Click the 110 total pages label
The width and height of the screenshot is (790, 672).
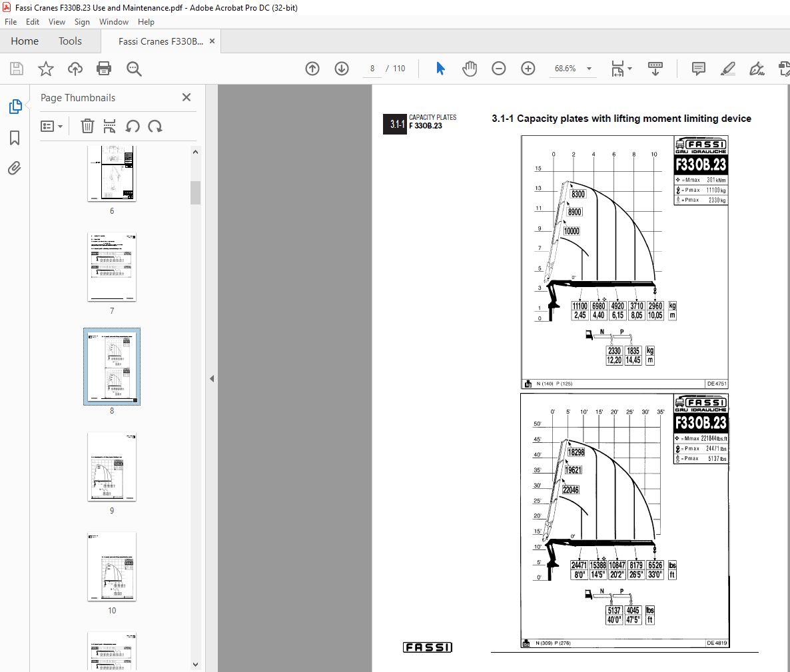pyautogui.click(x=399, y=69)
